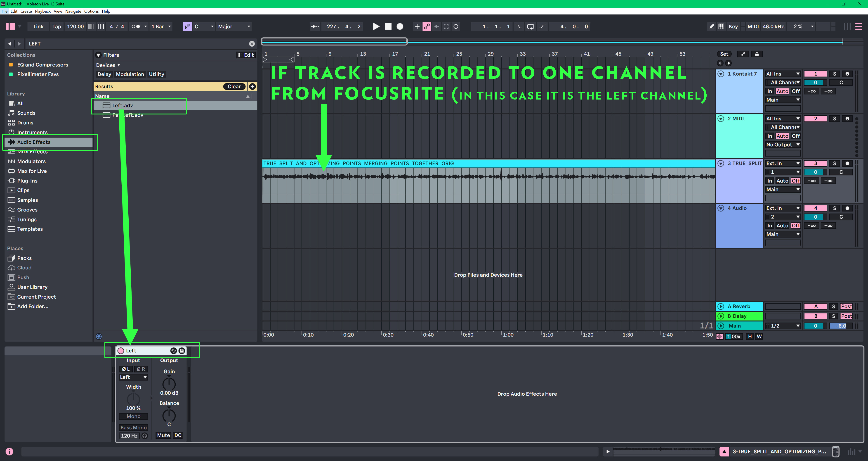Click the Play button in transport

[x=376, y=26]
